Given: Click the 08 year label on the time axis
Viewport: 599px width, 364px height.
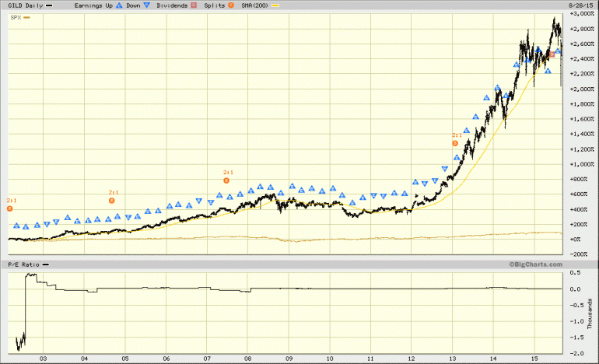Looking at the screenshot, I should (247, 359).
